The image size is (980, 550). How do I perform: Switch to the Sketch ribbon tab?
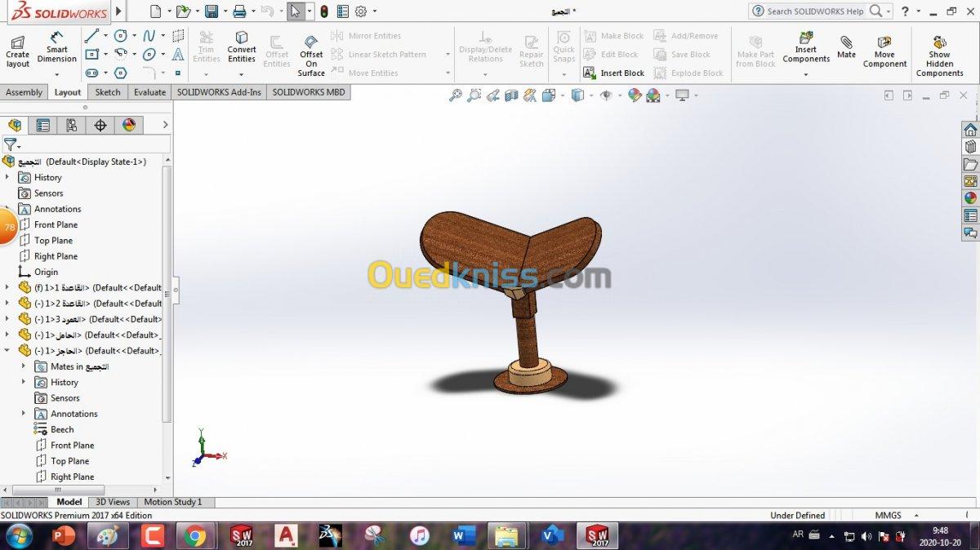(x=108, y=92)
